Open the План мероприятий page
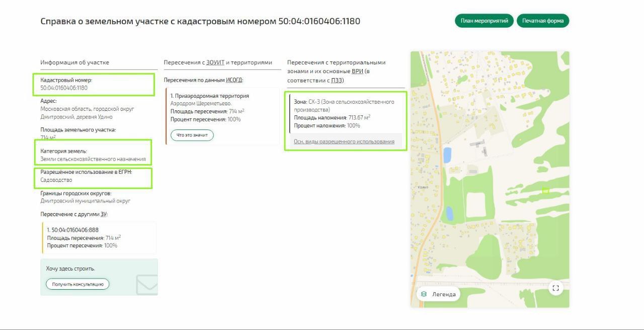644x330 pixels. click(484, 21)
